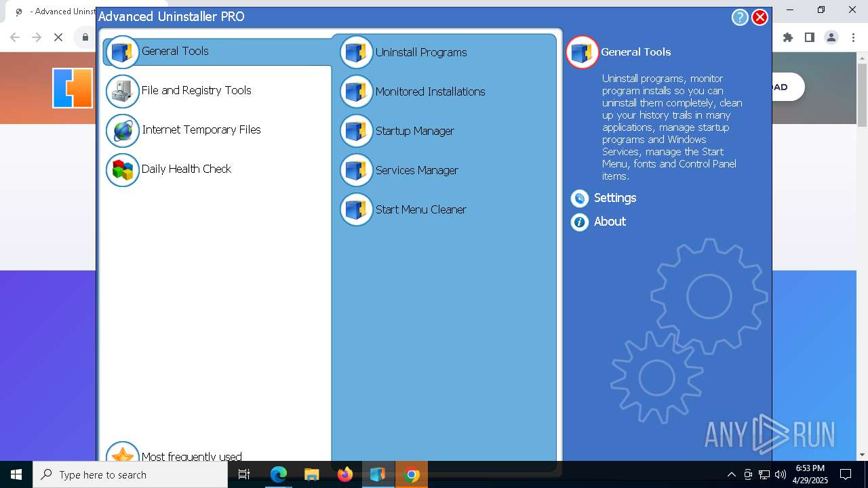Click the Settings gear icon
The width and height of the screenshot is (868, 488).
[580, 199]
